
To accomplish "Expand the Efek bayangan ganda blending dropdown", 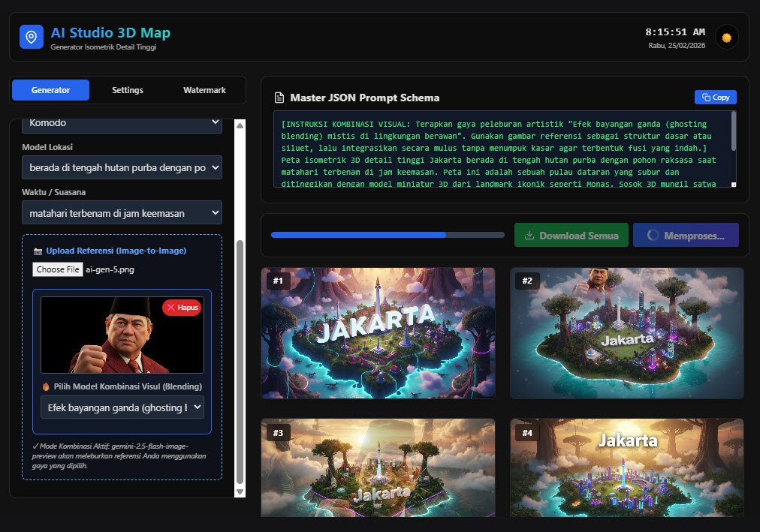I will pyautogui.click(x=122, y=407).
